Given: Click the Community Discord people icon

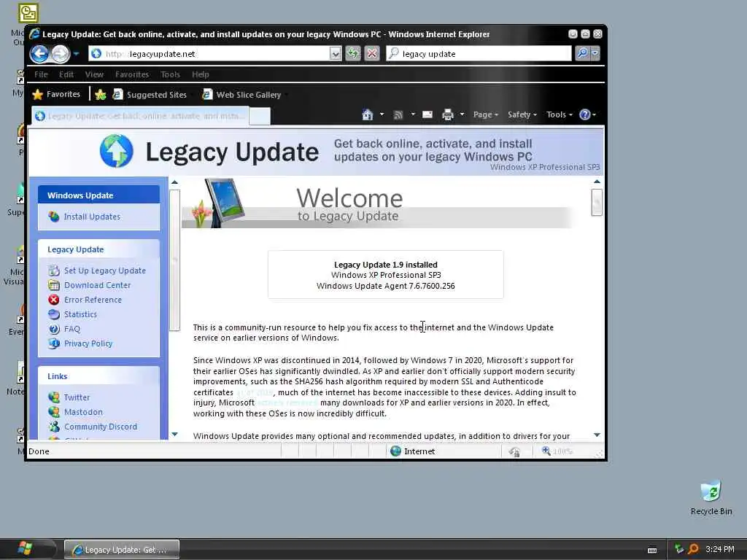Looking at the screenshot, I should coord(54,426).
